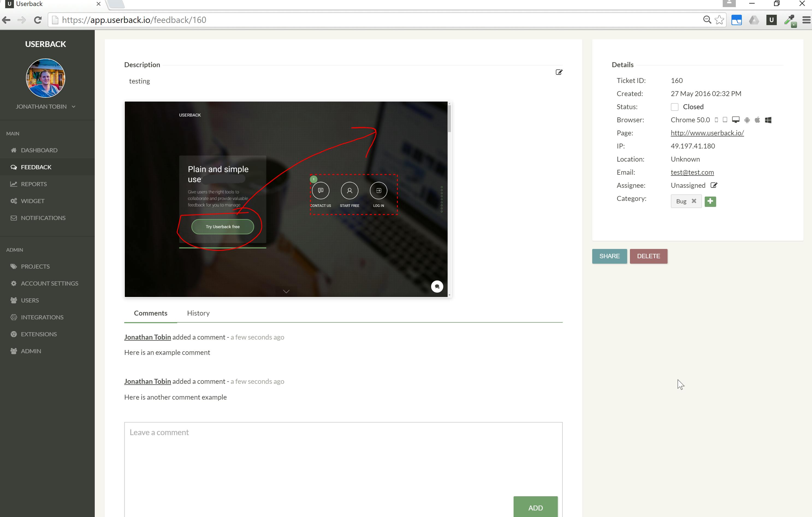Remove the Bug category tag
The width and height of the screenshot is (812, 517).
(x=694, y=201)
